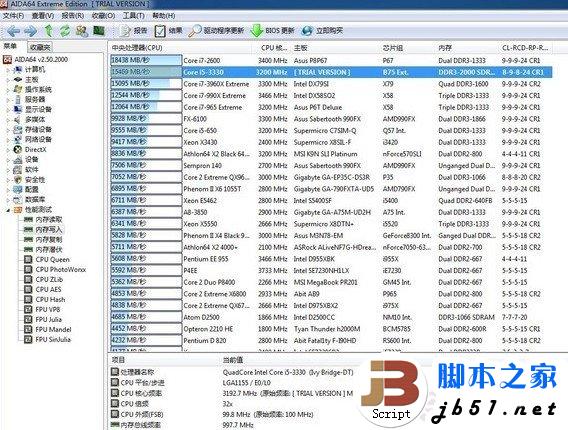
Task: Open the 收藏(O) menu
Action: pyautogui.click(x=103, y=16)
